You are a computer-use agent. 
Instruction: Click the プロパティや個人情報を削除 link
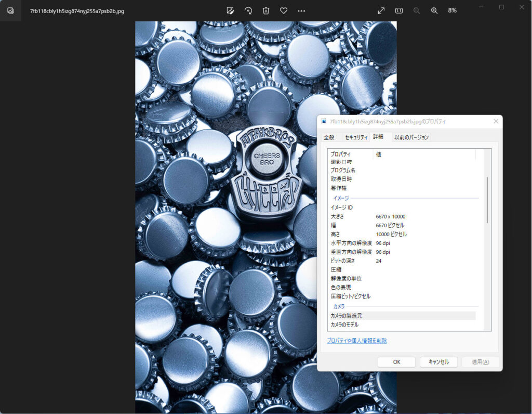click(357, 341)
